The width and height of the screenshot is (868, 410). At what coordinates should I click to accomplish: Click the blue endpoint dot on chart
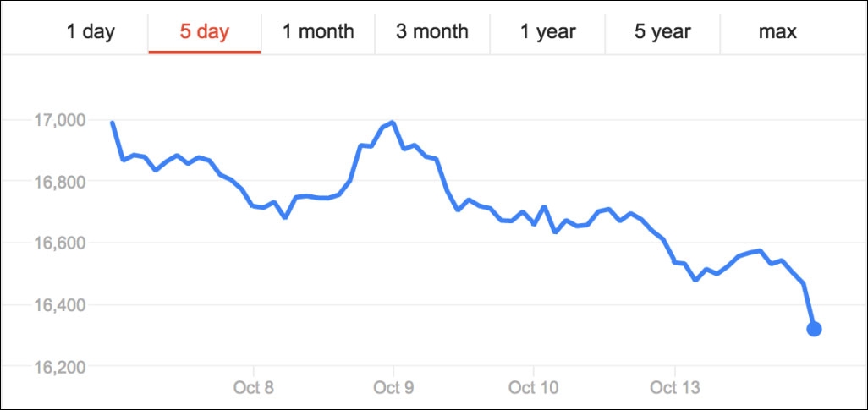click(814, 329)
